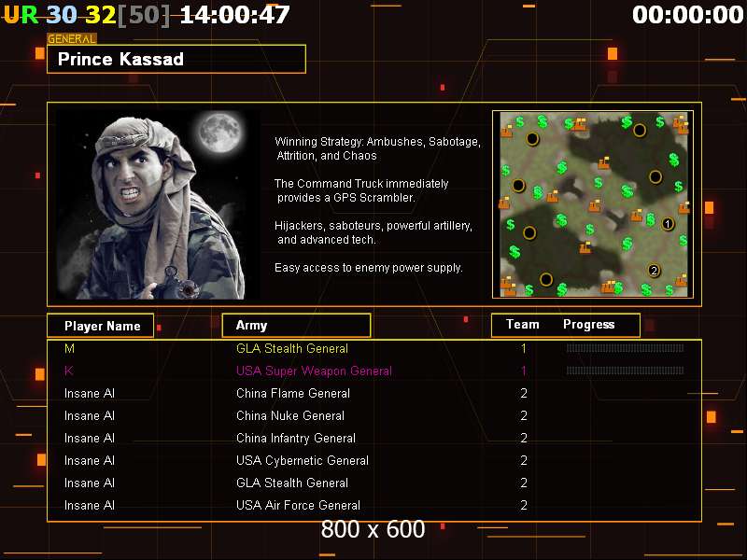Click team number 2 for China Flame General
Viewport: 747px width, 560px height.
524,393
